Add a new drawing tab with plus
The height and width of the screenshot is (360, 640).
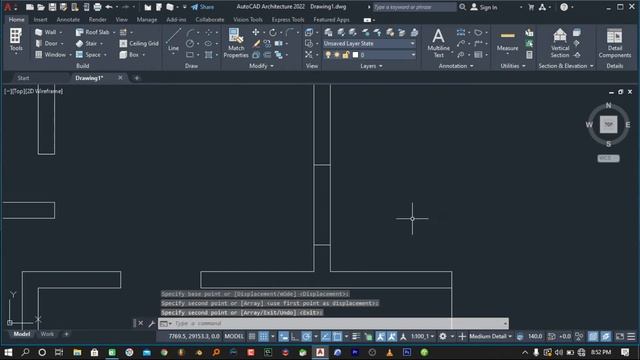[x=137, y=78]
